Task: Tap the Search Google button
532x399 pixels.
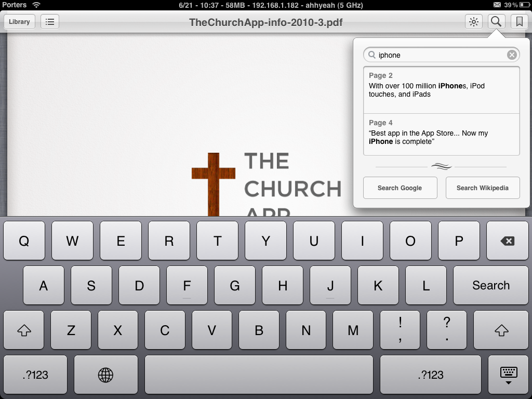Action: click(x=400, y=188)
